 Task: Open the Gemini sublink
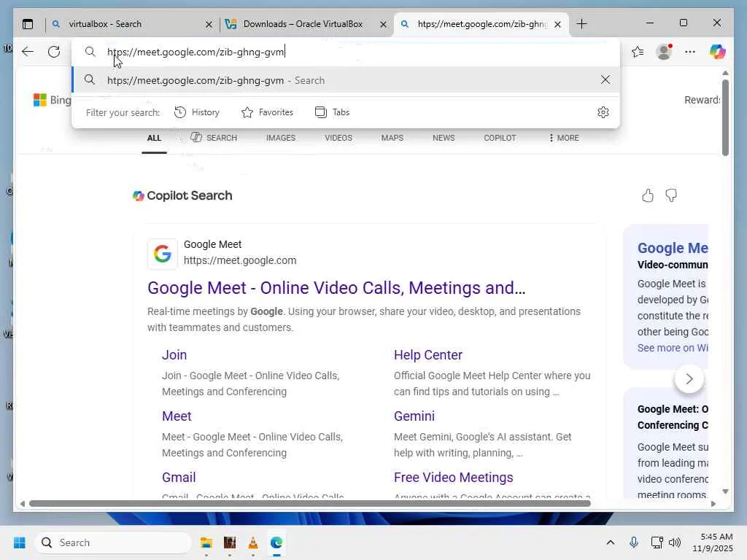(414, 416)
